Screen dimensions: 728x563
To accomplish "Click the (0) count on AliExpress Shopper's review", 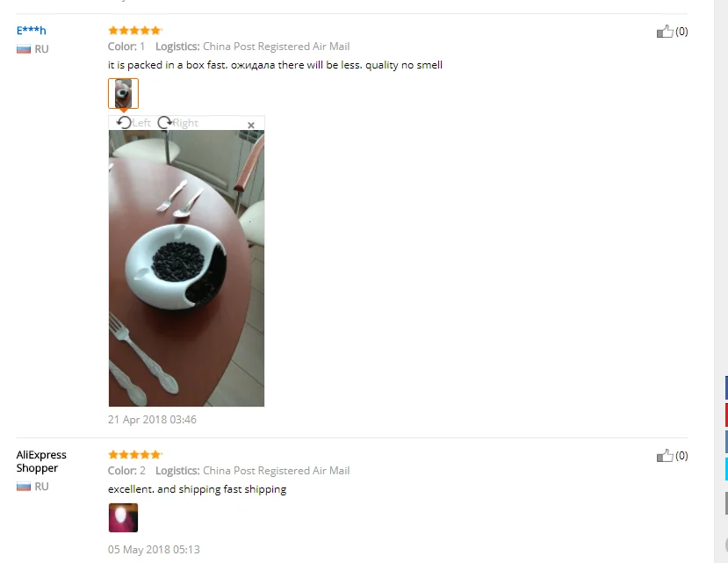I will [681, 456].
